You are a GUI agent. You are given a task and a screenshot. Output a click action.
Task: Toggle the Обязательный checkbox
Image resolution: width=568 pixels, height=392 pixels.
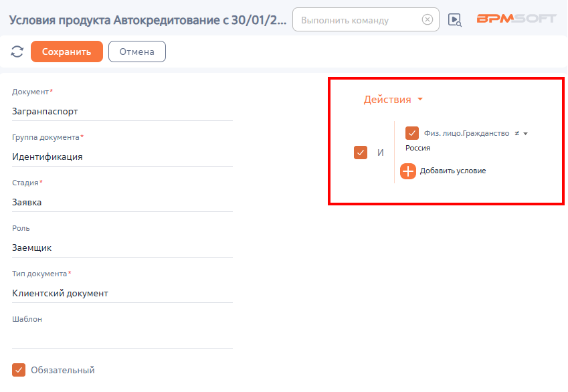pos(19,370)
